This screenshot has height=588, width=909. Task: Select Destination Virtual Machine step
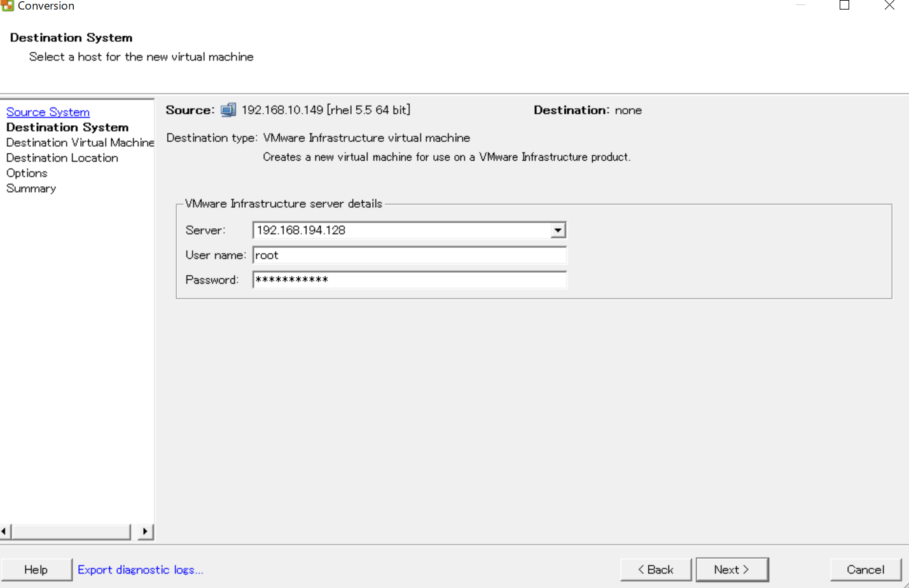(x=80, y=142)
